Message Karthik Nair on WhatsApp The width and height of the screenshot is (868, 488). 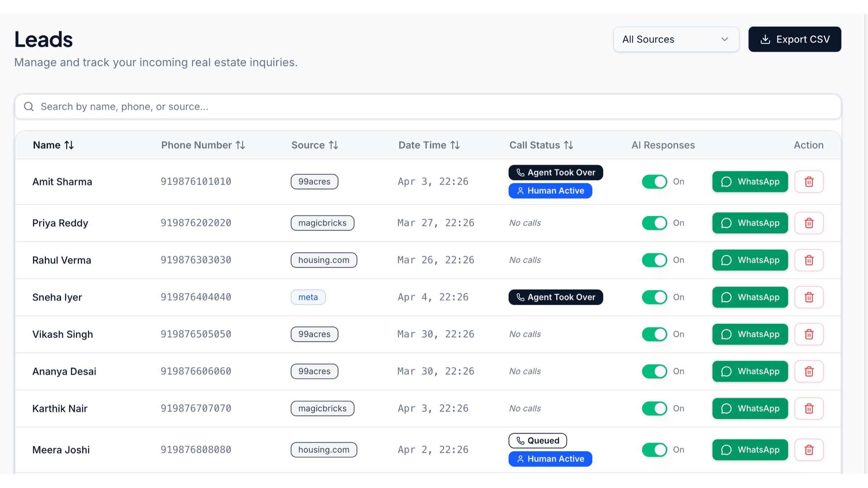click(x=750, y=408)
